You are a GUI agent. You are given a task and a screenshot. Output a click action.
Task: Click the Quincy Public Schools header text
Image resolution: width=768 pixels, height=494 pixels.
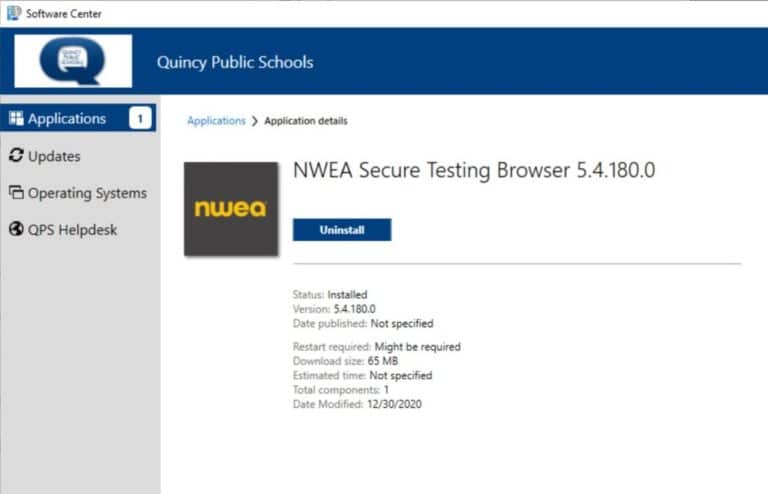click(235, 62)
